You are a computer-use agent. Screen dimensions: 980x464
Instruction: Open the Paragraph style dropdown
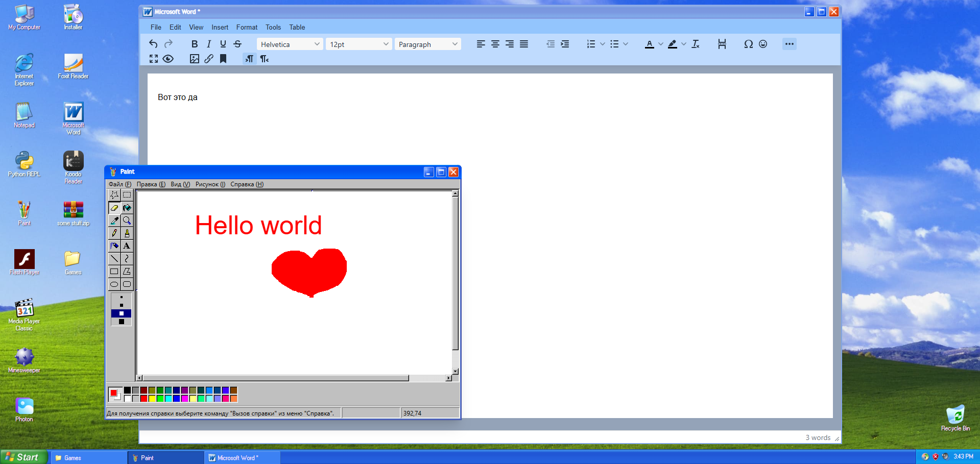[x=427, y=44]
